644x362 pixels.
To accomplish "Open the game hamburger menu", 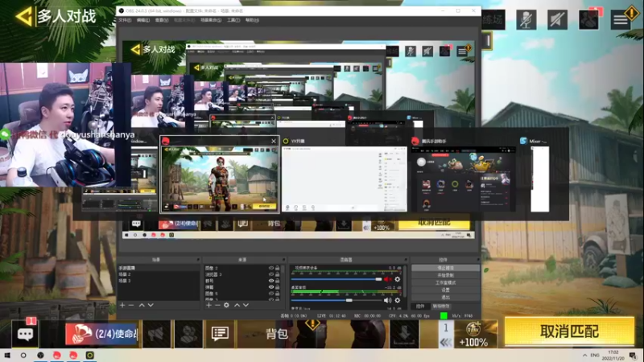I will [620, 19].
